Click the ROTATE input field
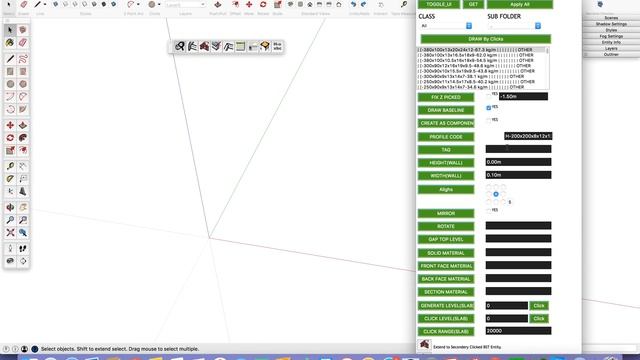Viewport: 640px width, 360px height. 518,226
